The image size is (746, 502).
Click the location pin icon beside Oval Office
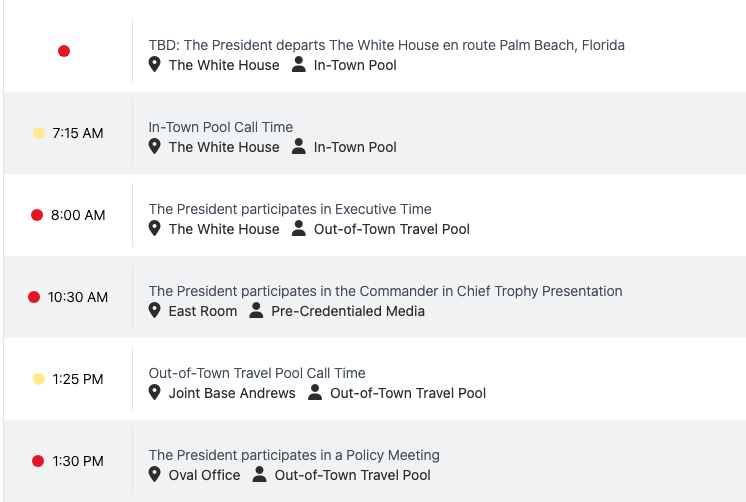point(155,475)
